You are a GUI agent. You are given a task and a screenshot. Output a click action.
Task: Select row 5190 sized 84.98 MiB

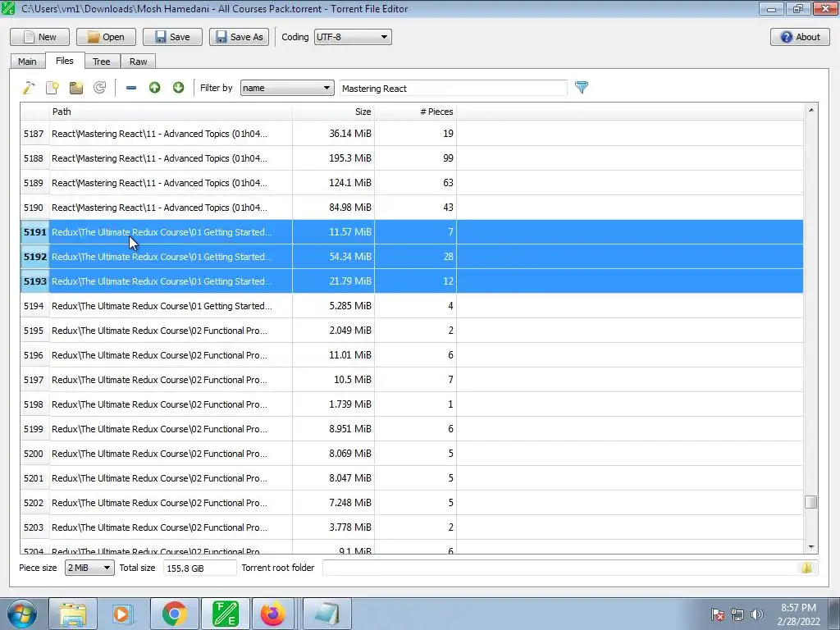pyautogui.click(x=412, y=208)
